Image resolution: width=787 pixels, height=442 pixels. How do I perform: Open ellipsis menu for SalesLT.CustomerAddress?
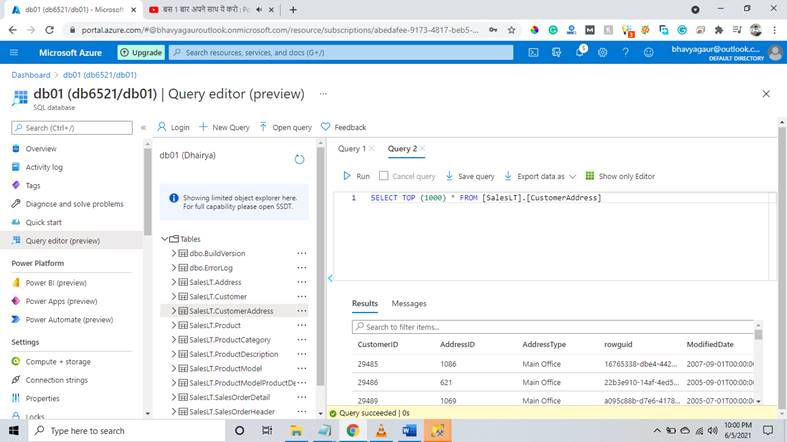301,311
